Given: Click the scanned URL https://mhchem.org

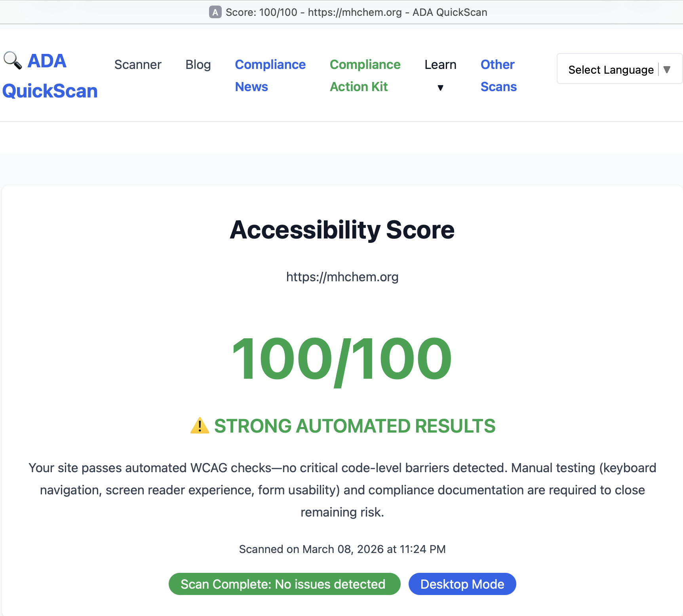Looking at the screenshot, I should 342,277.
